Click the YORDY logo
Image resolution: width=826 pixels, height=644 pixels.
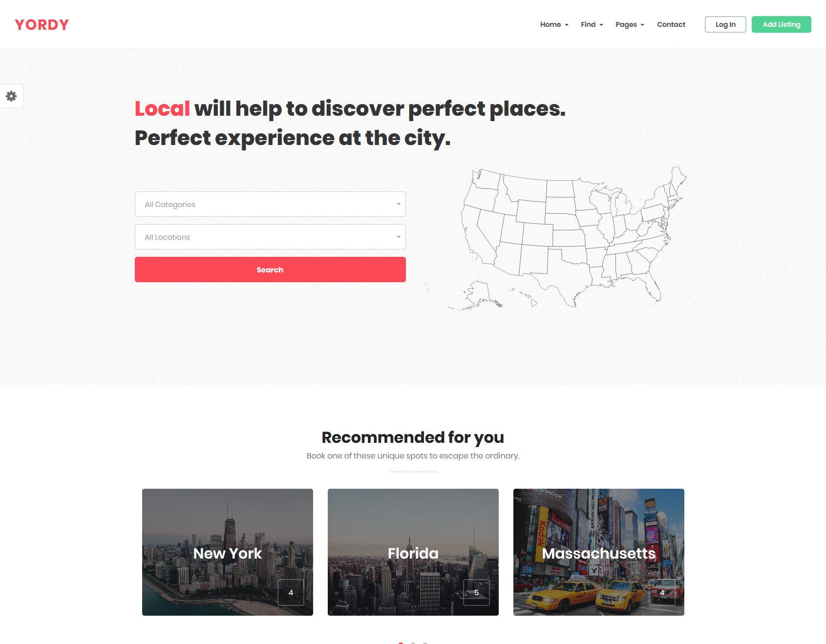tap(42, 24)
